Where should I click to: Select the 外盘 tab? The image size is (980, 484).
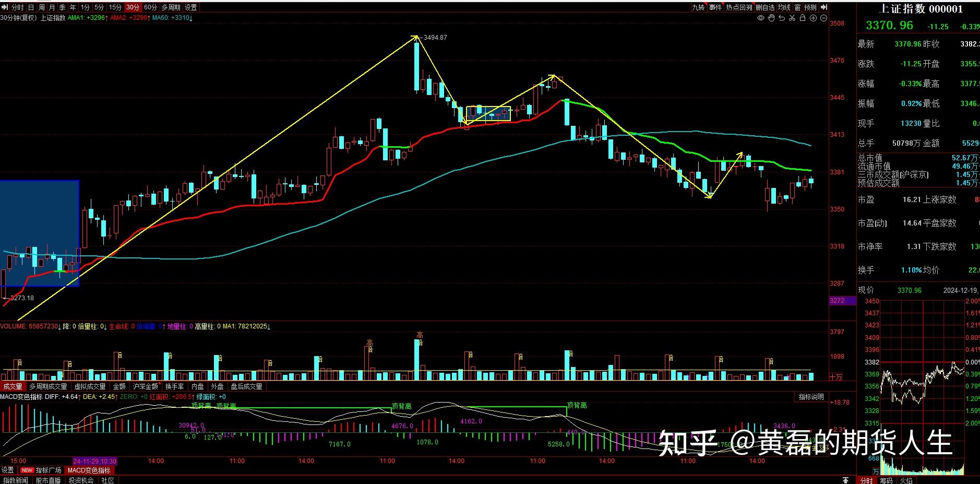coord(217,386)
